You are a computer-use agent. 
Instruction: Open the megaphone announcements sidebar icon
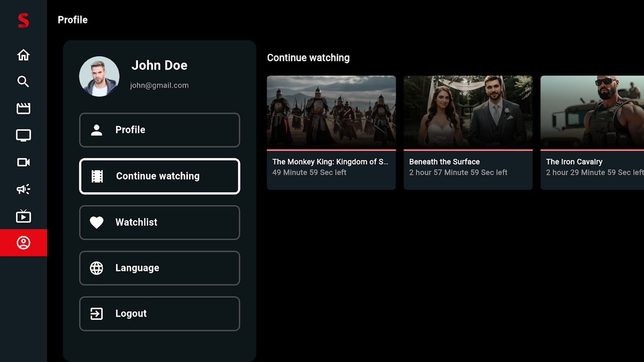[24, 189]
